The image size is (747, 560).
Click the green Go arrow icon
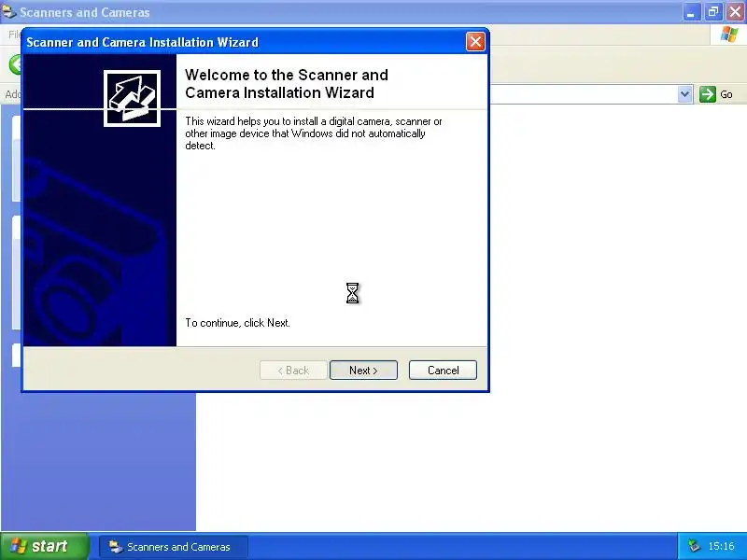pyautogui.click(x=708, y=94)
